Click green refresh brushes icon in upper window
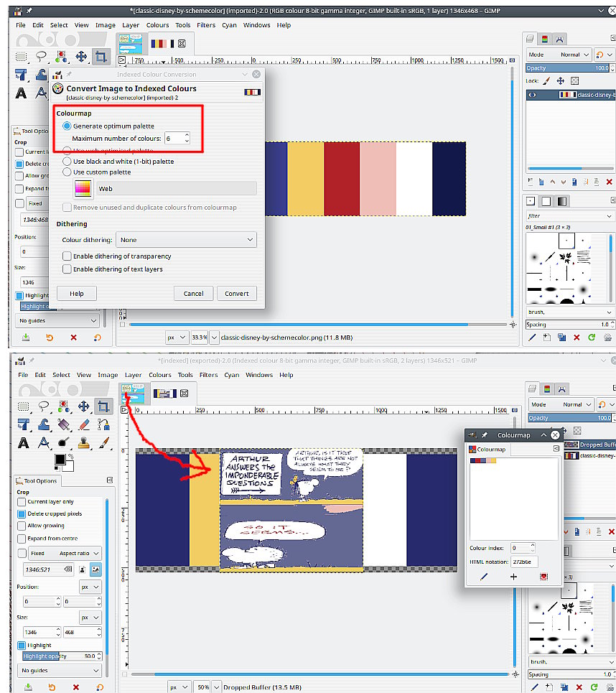 592,338
